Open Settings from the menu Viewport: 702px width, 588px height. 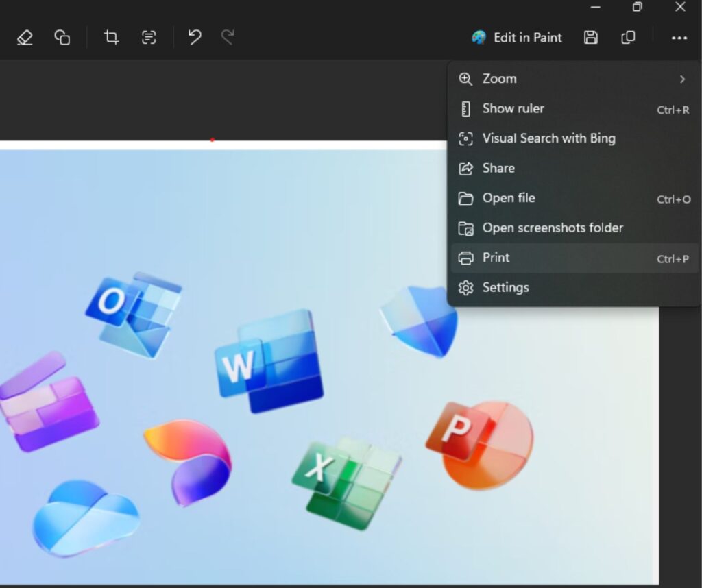click(574, 287)
